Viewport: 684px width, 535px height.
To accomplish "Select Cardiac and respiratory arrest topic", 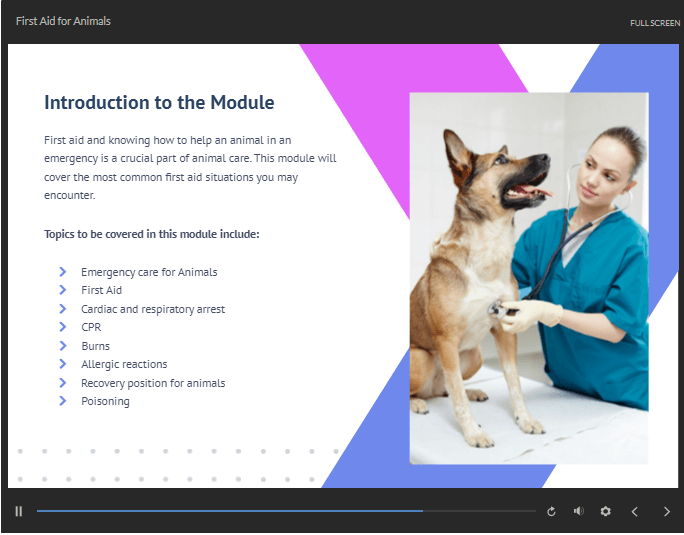I will (153, 309).
